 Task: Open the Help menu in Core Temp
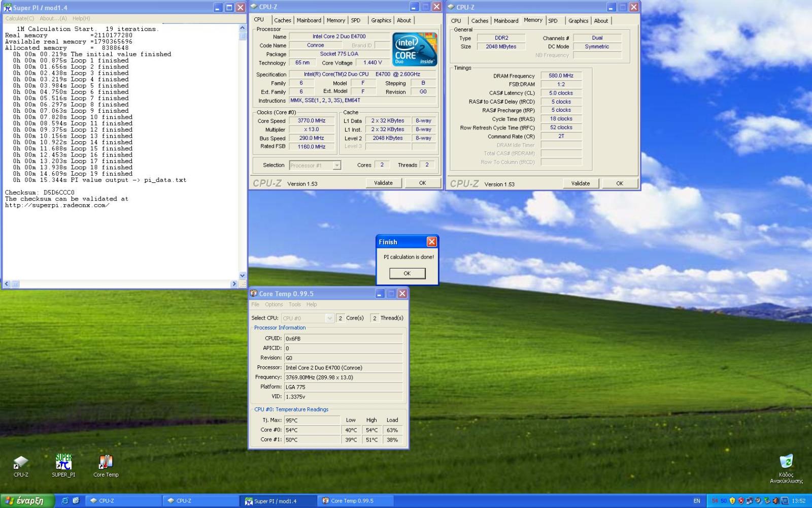coord(312,304)
